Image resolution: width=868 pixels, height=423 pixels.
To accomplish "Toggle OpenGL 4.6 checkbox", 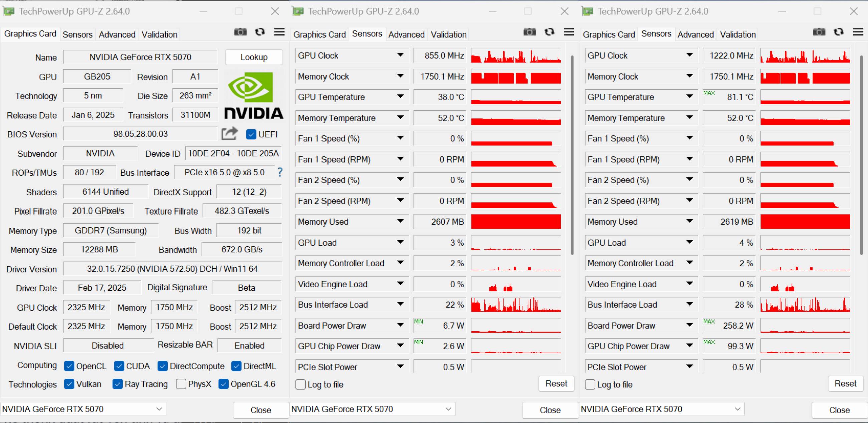I will 223,384.
